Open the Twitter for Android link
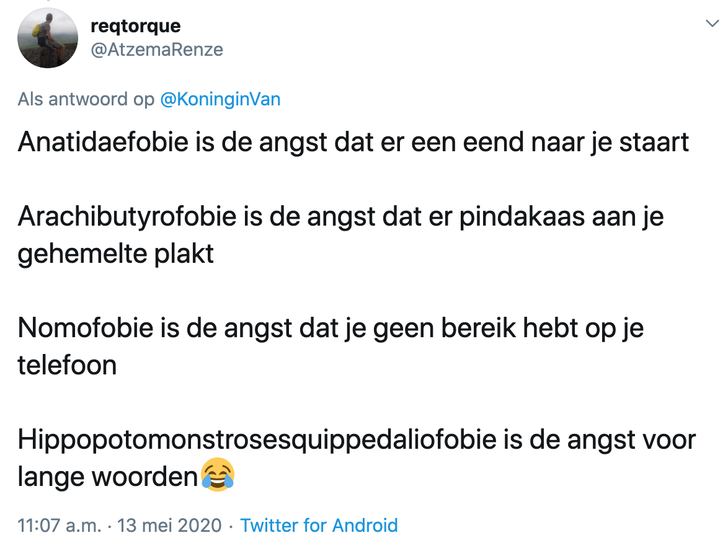Image resolution: width=728 pixels, height=543 pixels. tap(319, 525)
